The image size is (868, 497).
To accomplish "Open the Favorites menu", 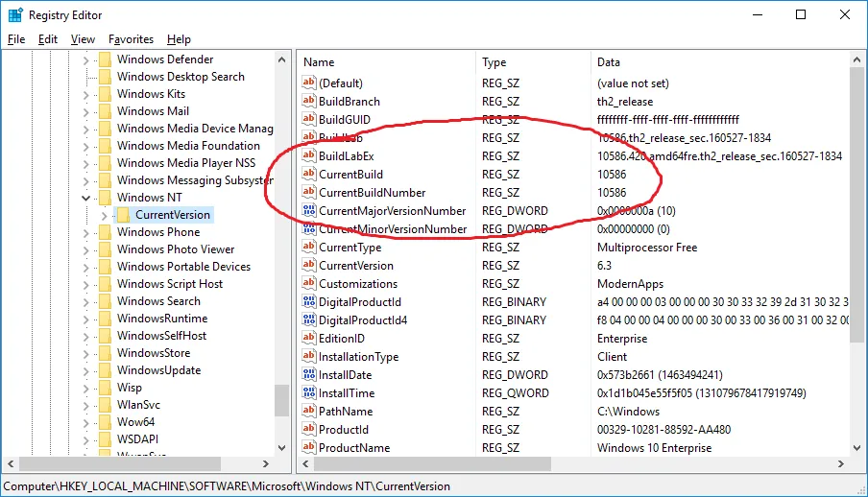I will [131, 39].
